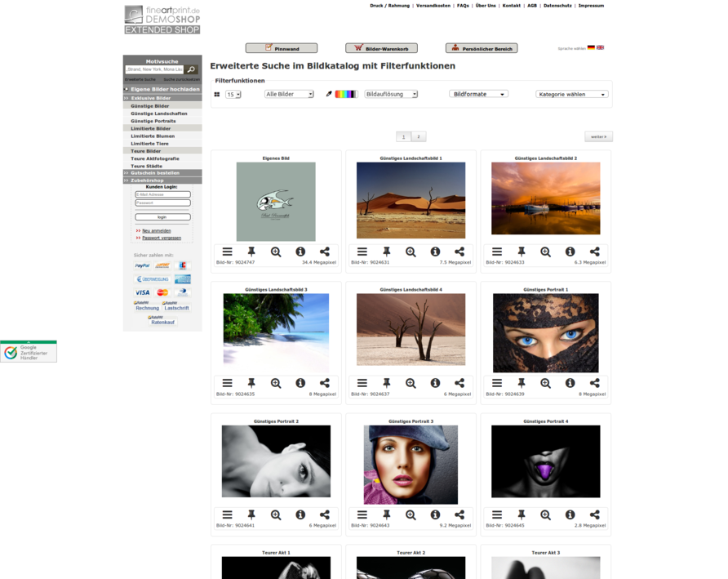The width and height of the screenshot is (728, 579).
Task: Open the Bilder-Warenkorb cart
Action: click(381, 48)
